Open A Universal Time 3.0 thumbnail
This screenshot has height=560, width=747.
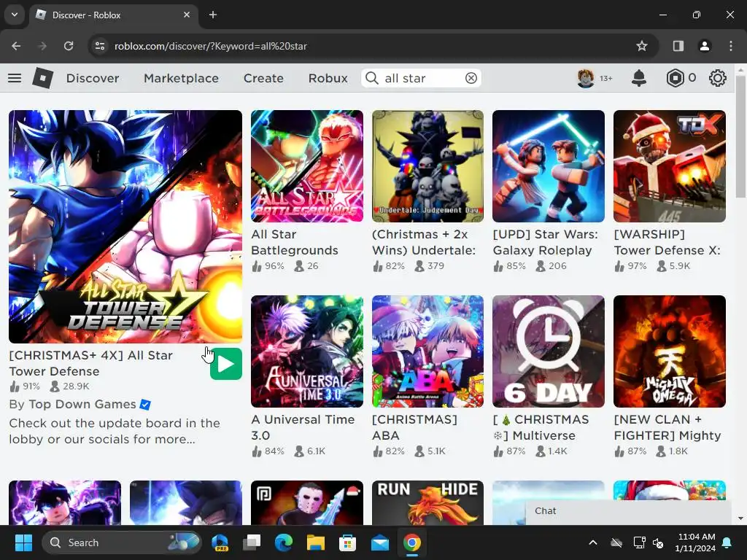point(307,351)
